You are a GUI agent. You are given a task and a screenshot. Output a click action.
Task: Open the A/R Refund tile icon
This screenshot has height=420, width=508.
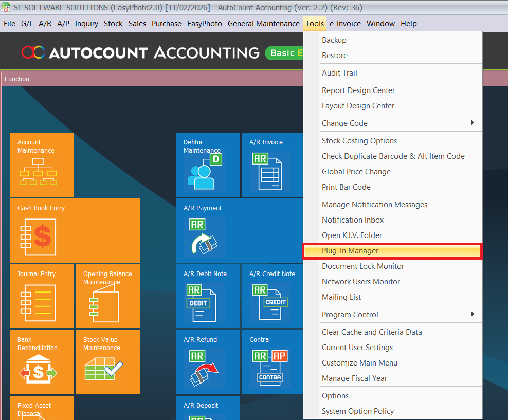click(x=204, y=368)
